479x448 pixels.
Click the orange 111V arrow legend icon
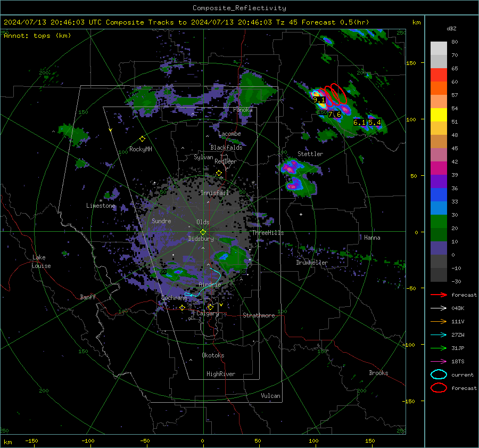point(439,321)
